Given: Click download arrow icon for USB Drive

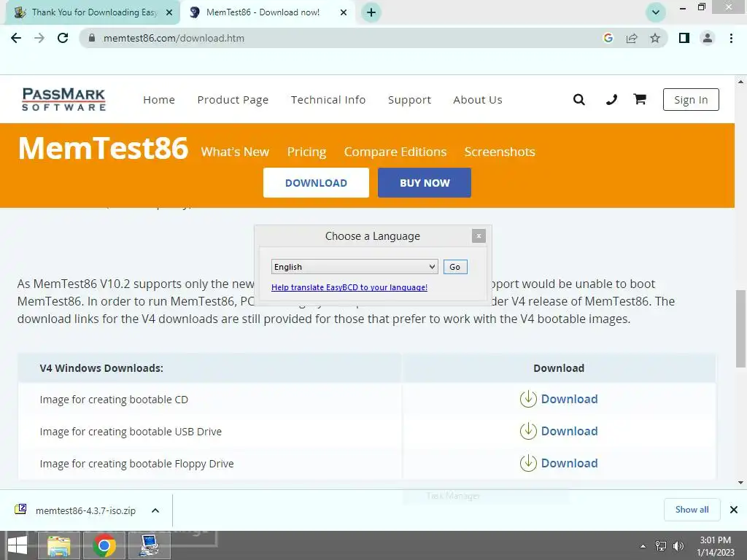Looking at the screenshot, I should [x=528, y=431].
